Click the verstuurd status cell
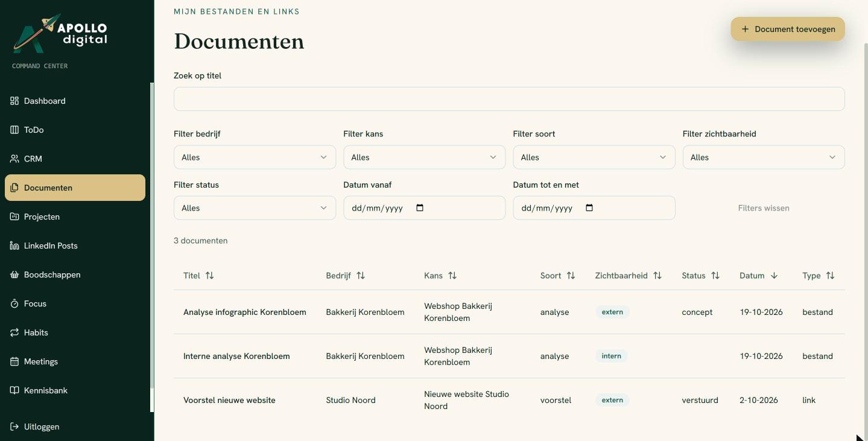Screen dimensions: 868x441 (700, 400)
